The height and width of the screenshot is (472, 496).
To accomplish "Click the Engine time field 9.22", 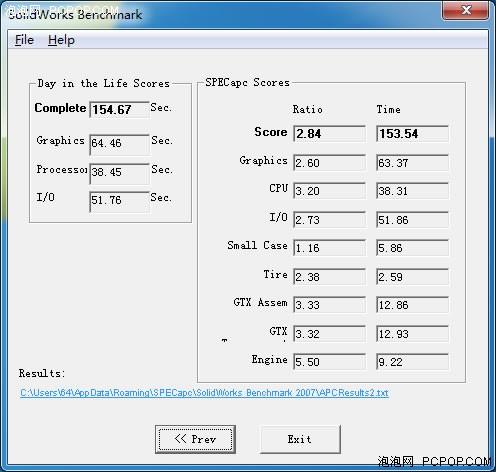I will coord(412,362).
